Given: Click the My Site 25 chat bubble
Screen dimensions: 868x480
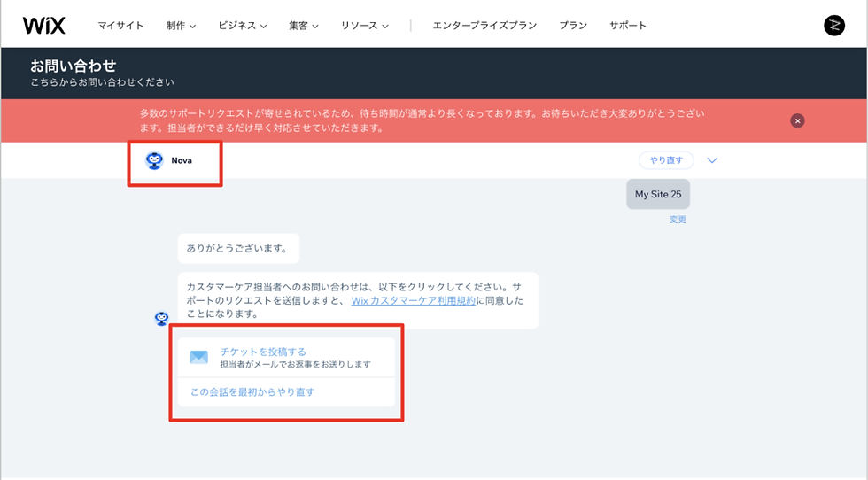Looking at the screenshot, I should [x=658, y=194].
